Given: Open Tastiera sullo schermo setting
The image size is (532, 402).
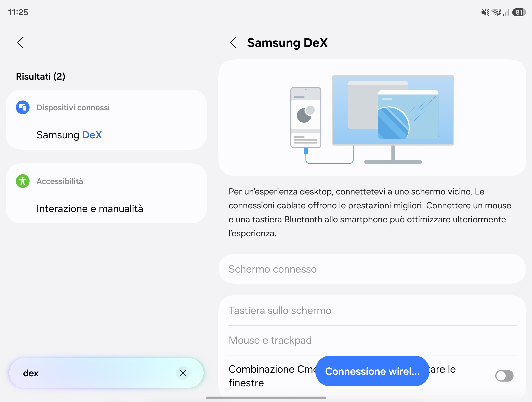Looking at the screenshot, I should pos(372,310).
